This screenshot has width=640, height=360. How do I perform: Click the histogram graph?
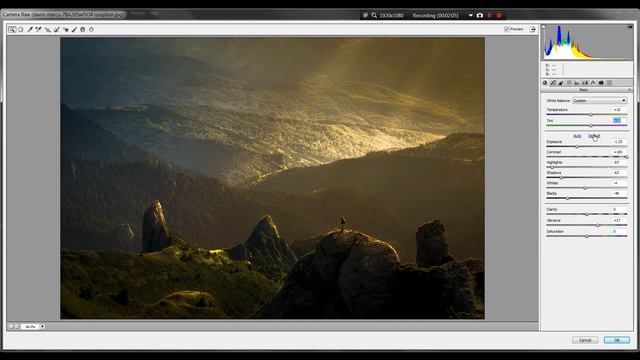tap(588, 42)
